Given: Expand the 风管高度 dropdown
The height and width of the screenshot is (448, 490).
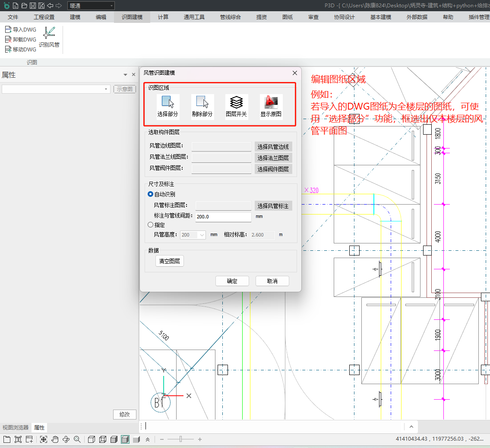Looking at the screenshot, I should (202, 235).
